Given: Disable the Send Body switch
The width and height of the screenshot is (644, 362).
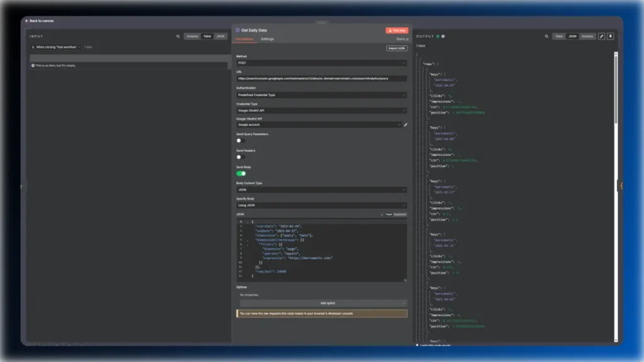Looking at the screenshot, I should coord(241,173).
